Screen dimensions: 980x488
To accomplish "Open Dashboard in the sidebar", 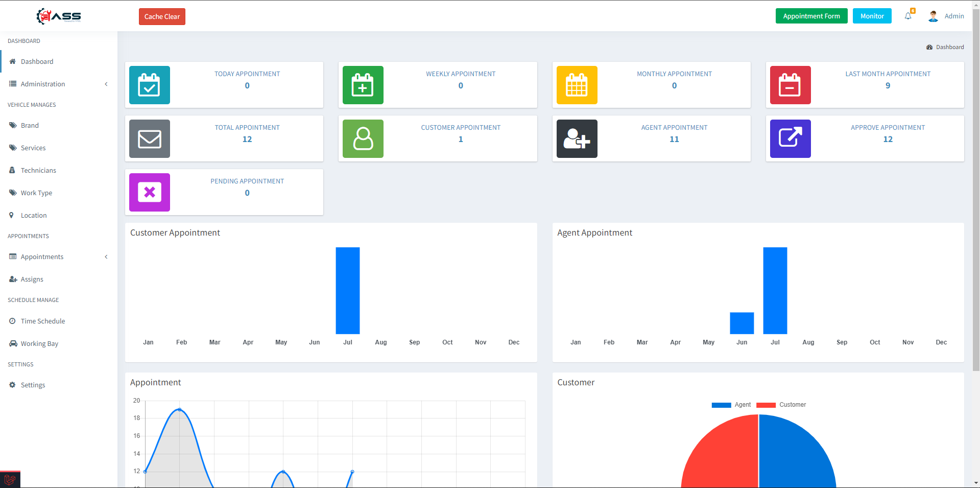I will [59, 61].
